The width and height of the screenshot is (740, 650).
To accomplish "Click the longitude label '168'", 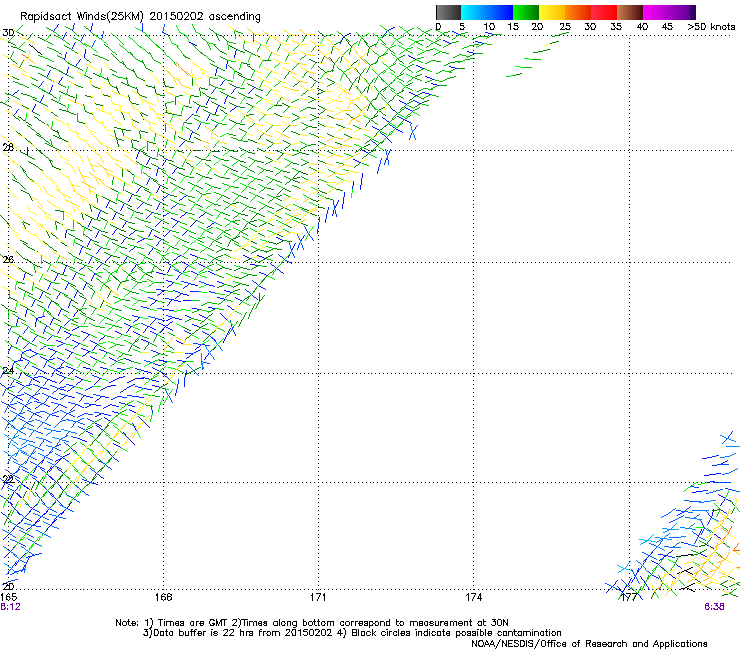I will tap(163, 597).
